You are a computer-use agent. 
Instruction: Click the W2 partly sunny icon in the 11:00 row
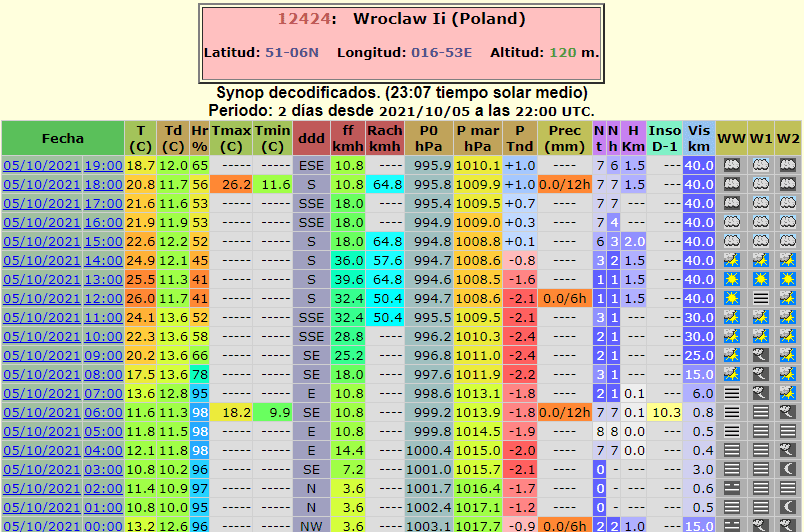coord(788,317)
